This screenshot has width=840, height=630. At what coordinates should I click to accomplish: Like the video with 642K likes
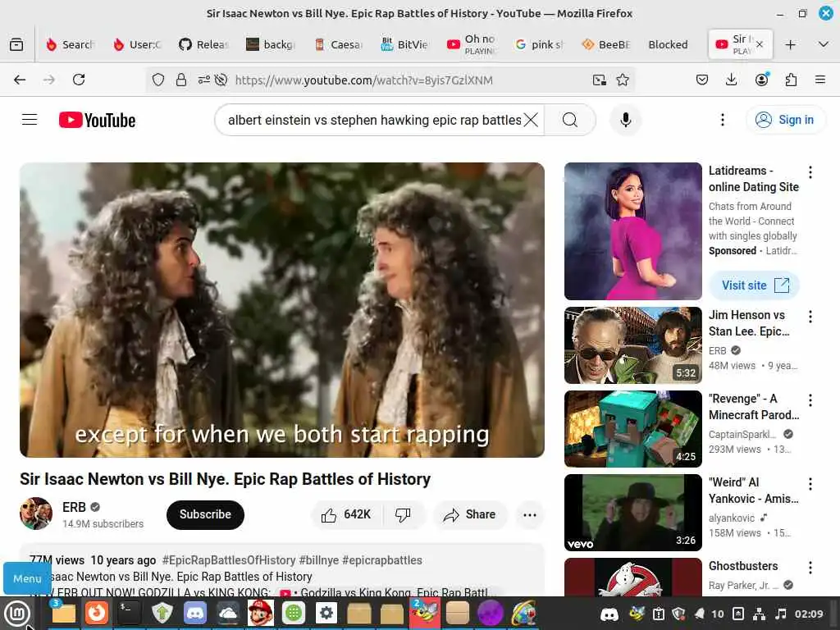345,515
